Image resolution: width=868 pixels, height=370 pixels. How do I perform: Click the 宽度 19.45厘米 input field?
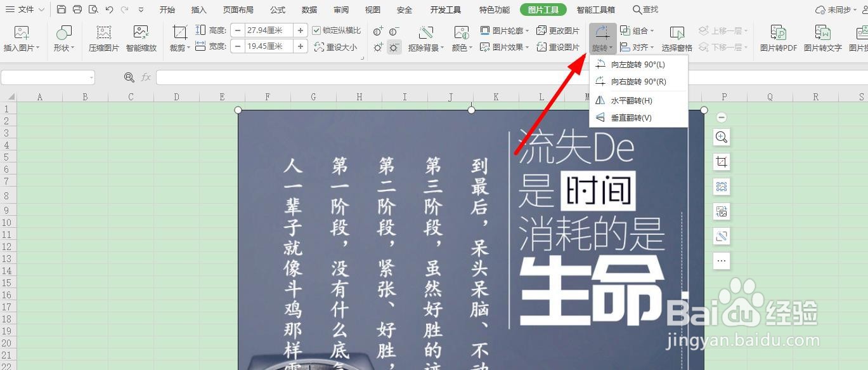[x=268, y=46]
